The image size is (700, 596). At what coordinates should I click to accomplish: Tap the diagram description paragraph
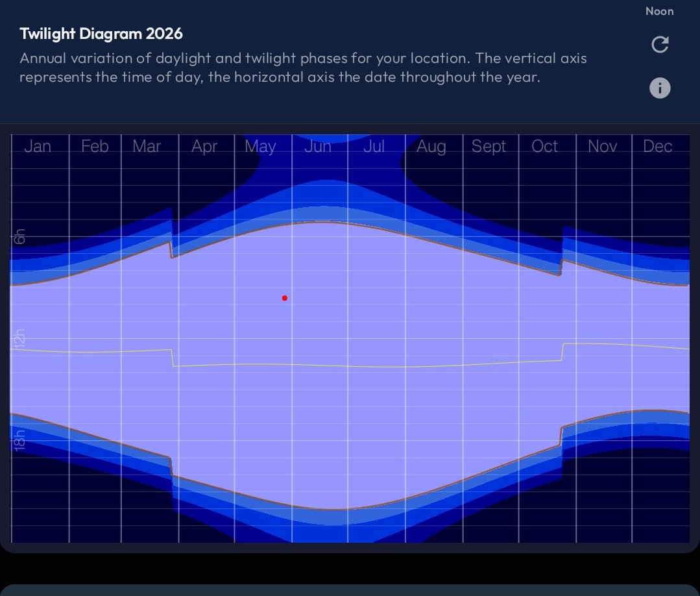303,68
